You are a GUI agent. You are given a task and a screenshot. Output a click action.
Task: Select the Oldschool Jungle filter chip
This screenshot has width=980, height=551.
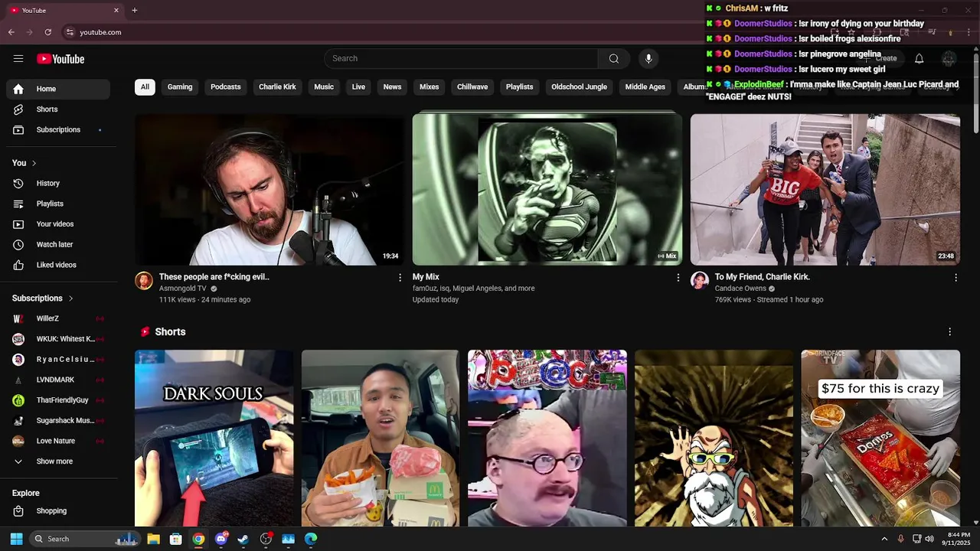click(x=579, y=87)
